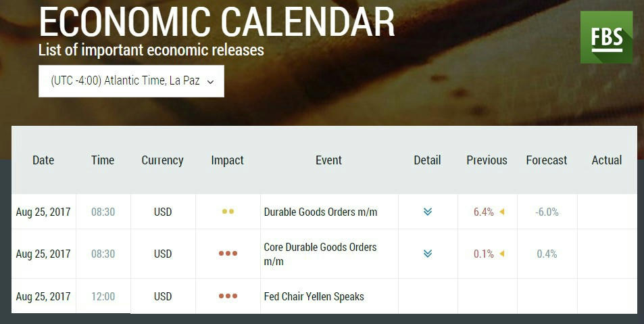Click the -6.0% forecast value
644x324 pixels.
(547, 212)
